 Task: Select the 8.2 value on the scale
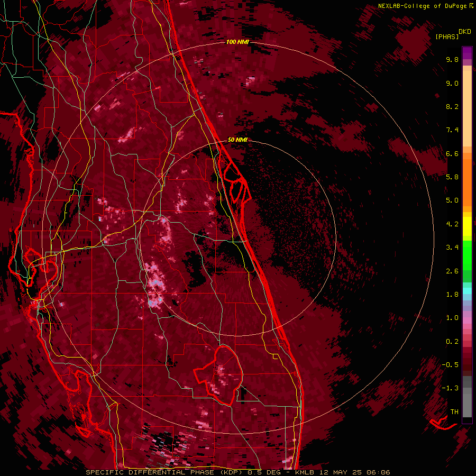[452, 106]
